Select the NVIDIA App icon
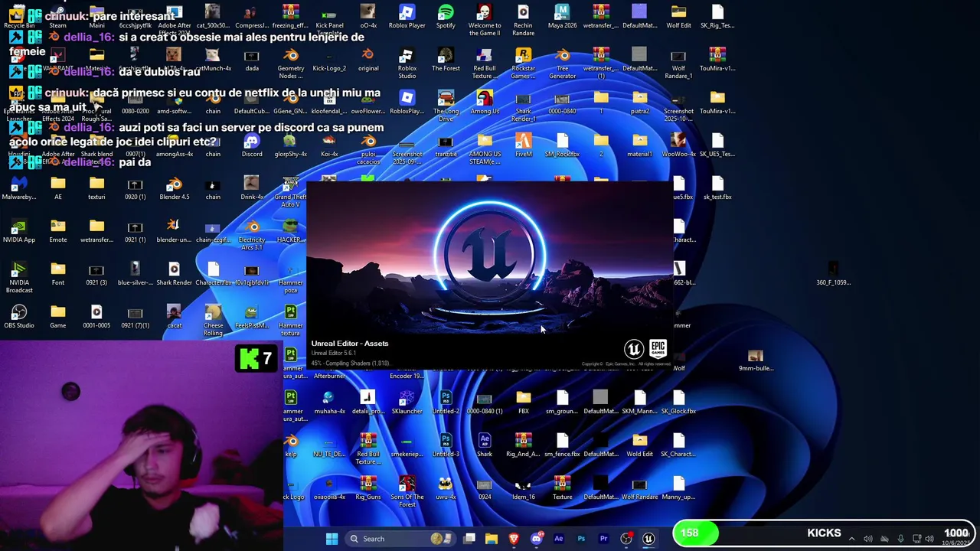The width and height of the screenshot is (980, 551). click(19, 231)
